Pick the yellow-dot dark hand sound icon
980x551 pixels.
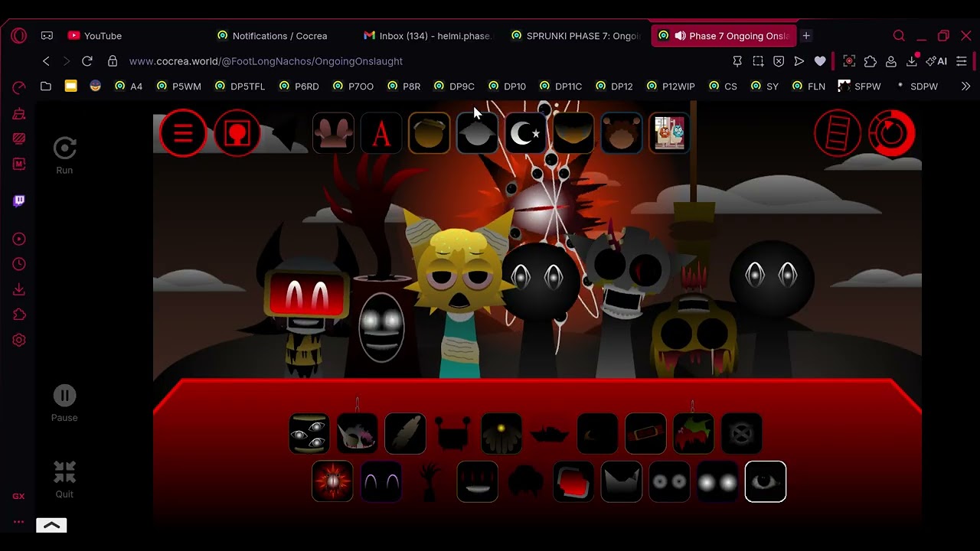(501, 434)
